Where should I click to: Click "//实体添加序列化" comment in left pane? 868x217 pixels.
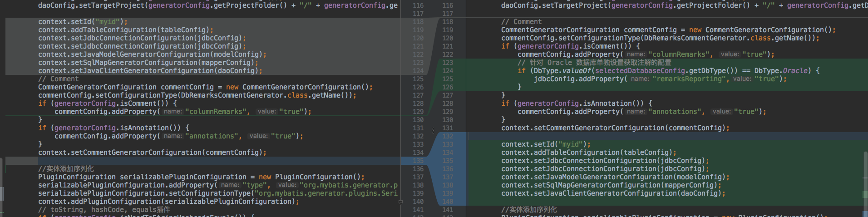coord(66,169)
